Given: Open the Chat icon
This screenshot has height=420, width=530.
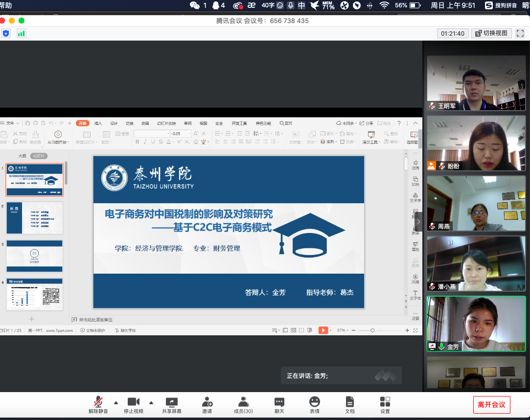Looking at the screenshot, I should (279, 402).
